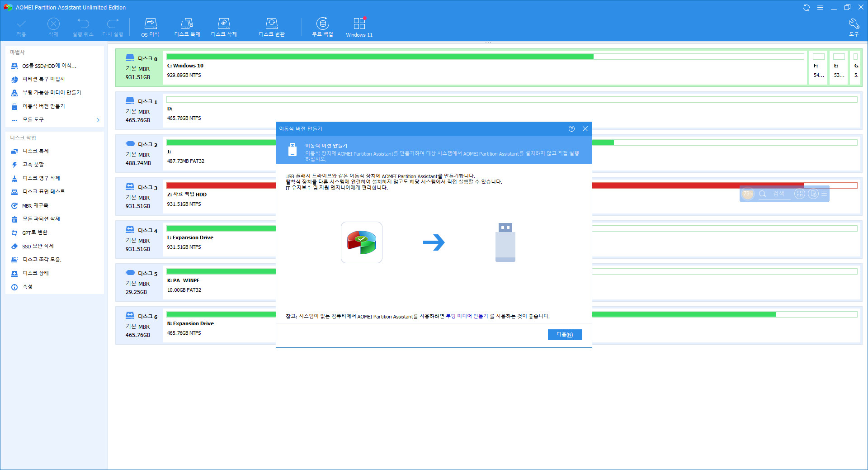
Task: Open the 디스크 변환 toolbar tool
Action: pos(272,27)
